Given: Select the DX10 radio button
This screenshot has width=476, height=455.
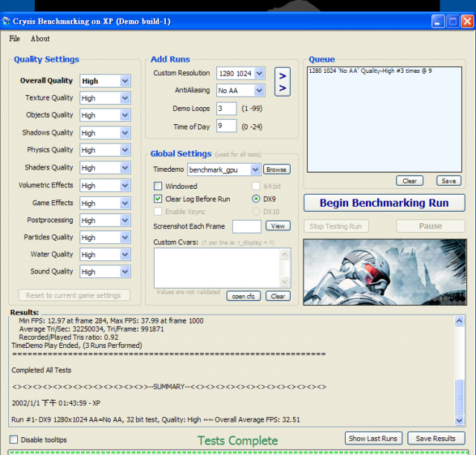Looking at the screenshot, I should [256, 211].
